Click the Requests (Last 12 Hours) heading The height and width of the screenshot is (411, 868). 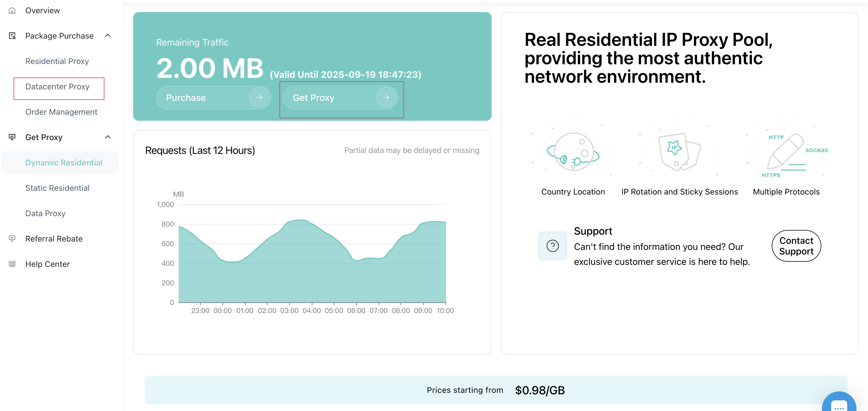point(200,150)
